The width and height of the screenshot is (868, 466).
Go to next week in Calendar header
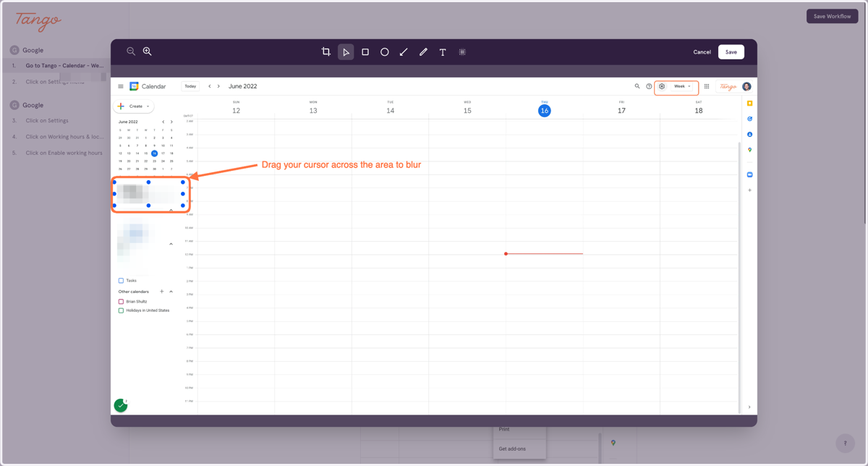218,86
